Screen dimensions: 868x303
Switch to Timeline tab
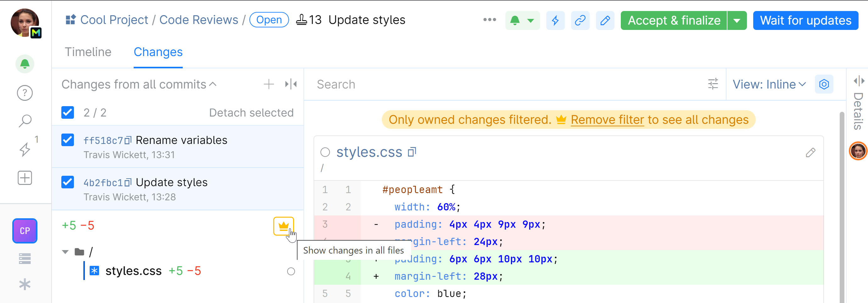(88, 52)
